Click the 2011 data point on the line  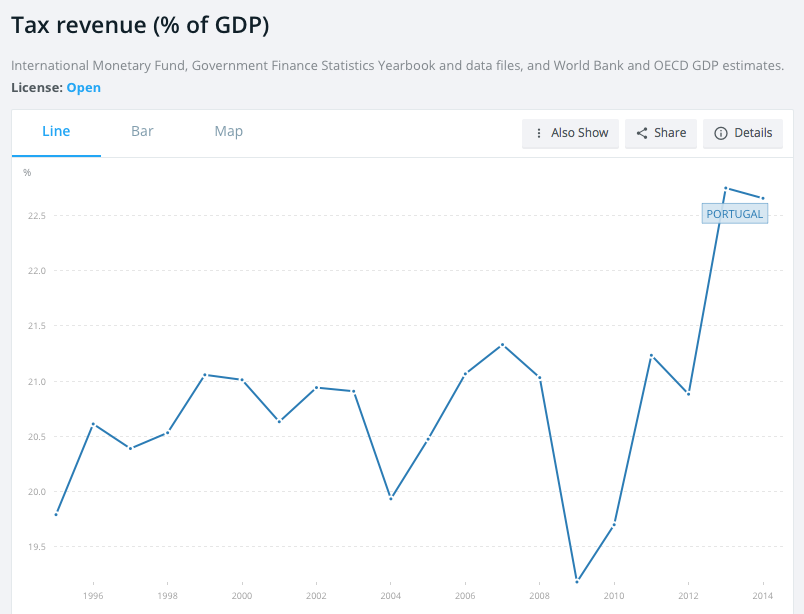click(x=651, y=355)
